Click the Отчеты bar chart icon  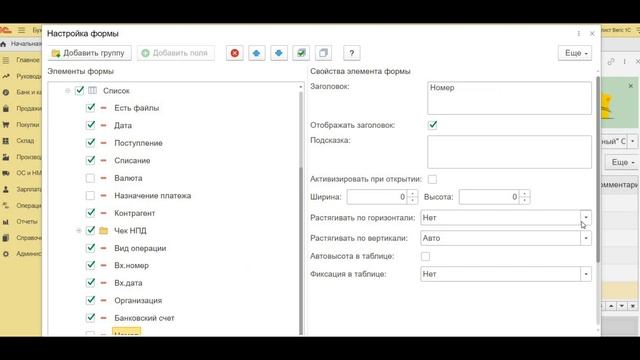pyautogui.click(x=6, y=222)
